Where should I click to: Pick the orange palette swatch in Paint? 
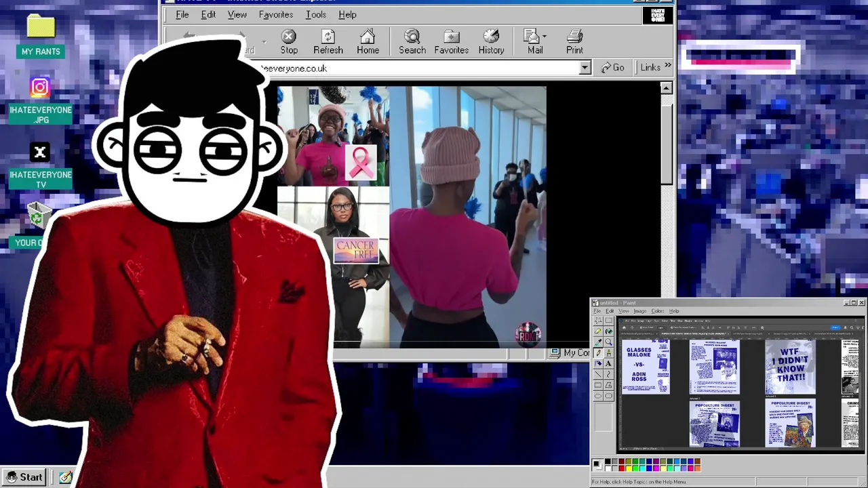(x=697, y=468)
